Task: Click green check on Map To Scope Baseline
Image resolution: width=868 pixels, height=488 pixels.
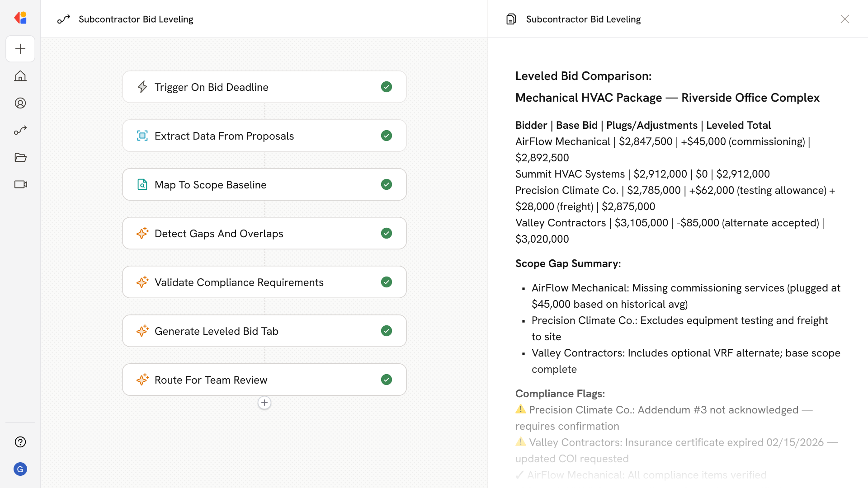Action: 386,184
